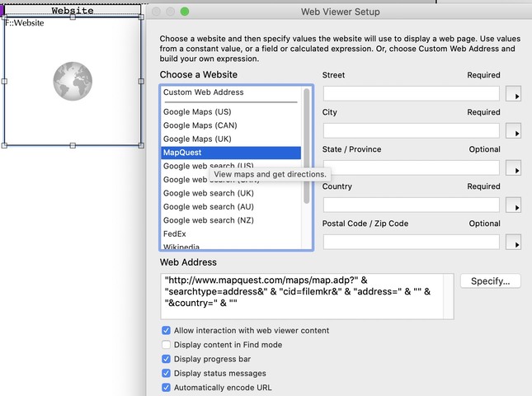Screen dimensions: 532x396
Task: Toggle Allow interaction with web viewer content
Action: (167, 331)
